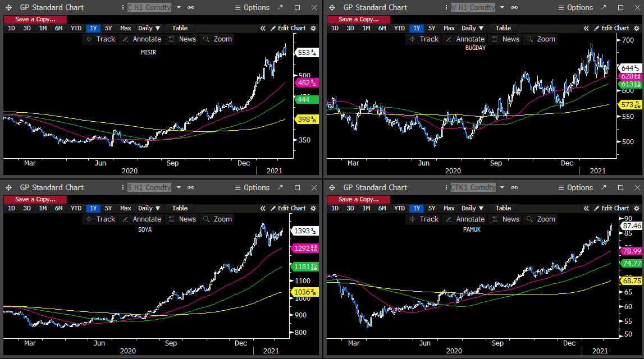Pop out the BUGDAY chart with the arrow icon
644x359 pixels.
coord(604,7)
